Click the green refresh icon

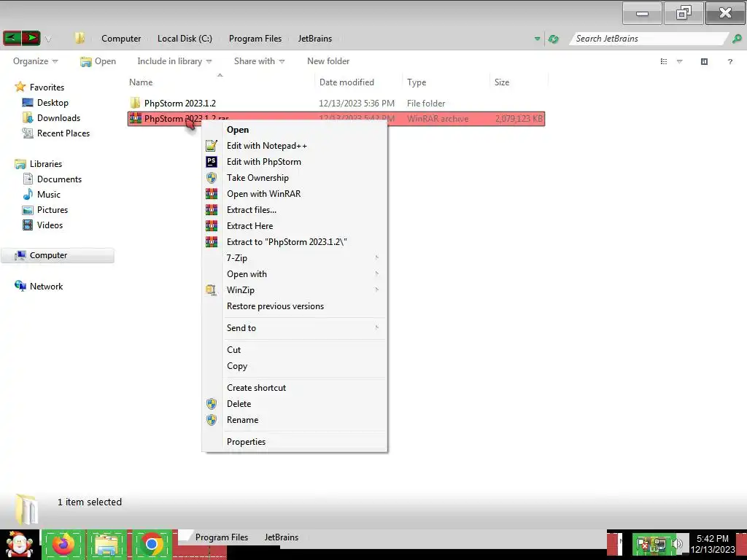point(554,39)
